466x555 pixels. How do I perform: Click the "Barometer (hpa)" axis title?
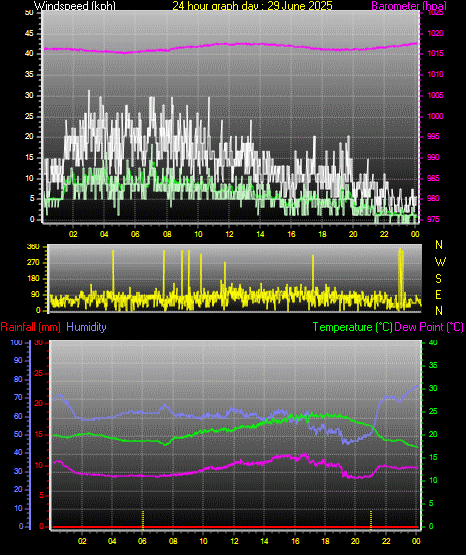[x=409, y=6]
